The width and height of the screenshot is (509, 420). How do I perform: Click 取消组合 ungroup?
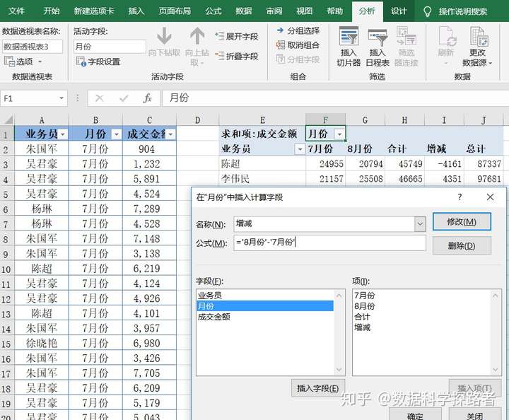pyautogui.click(x=298, y=45)
